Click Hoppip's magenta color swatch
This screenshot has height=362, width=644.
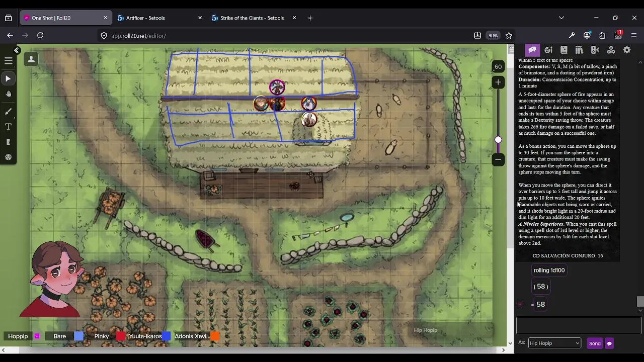[x=37, y=336]
